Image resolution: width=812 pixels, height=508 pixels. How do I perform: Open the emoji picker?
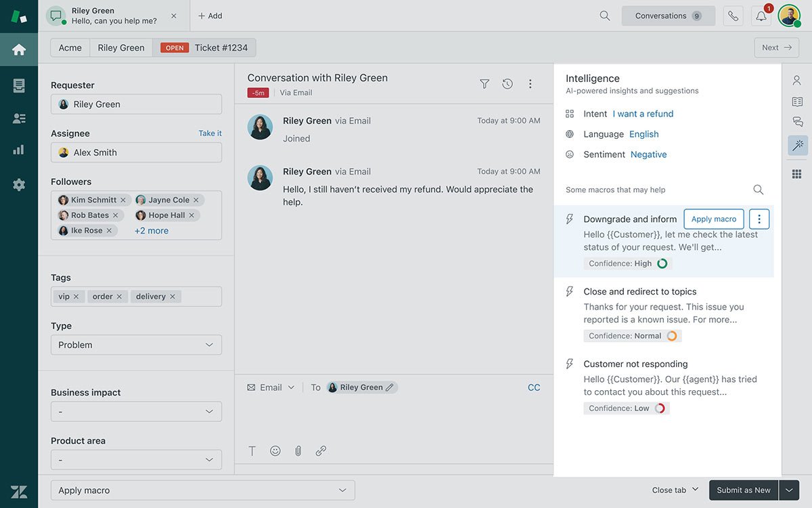pos(275,450)
